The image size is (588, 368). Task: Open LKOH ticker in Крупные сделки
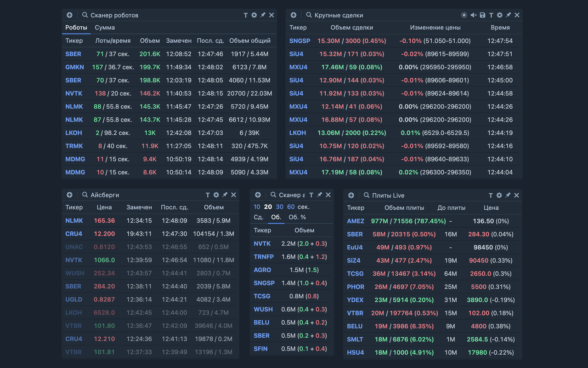298,133
